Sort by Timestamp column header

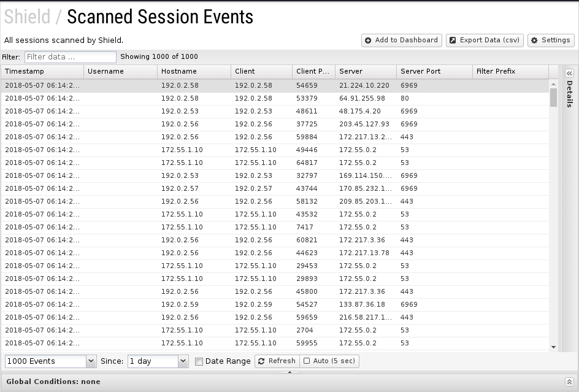[x=42, y=72]
